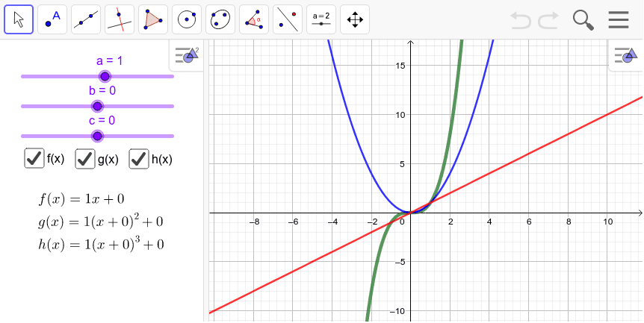Select the Circle with Center tool
Image resolution: width=644 pixels, height=323 pixels.
pyautogui.click(x=187, y=19)
